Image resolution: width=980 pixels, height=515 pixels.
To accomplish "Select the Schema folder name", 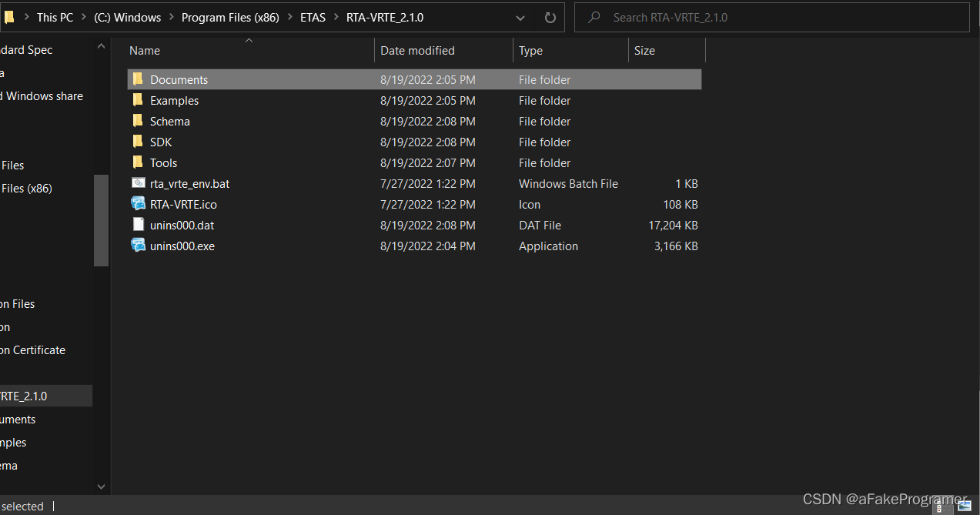I will tap(170, 121).
